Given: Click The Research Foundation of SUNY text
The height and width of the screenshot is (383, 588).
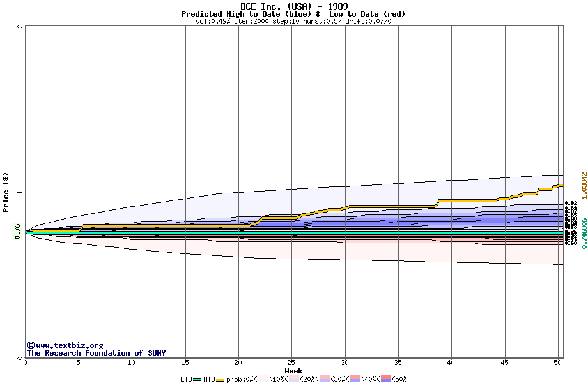Looking at the screenshot, I should click(96, 353).
